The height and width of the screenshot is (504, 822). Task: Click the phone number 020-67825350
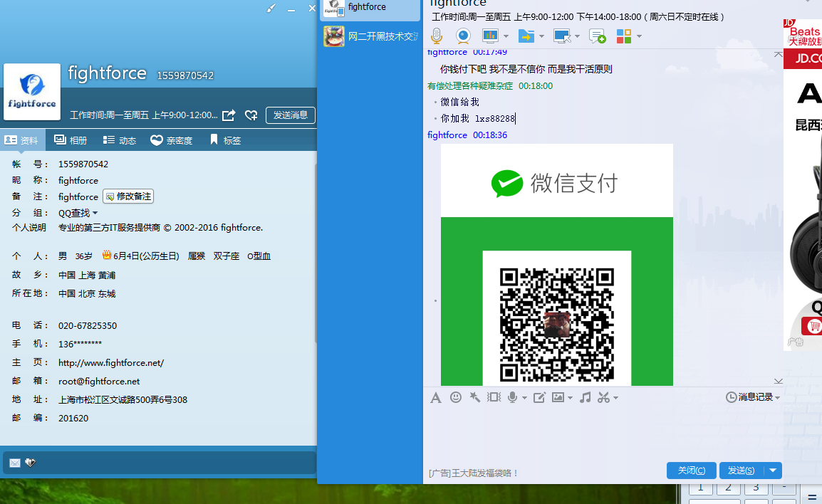[88, 325]
